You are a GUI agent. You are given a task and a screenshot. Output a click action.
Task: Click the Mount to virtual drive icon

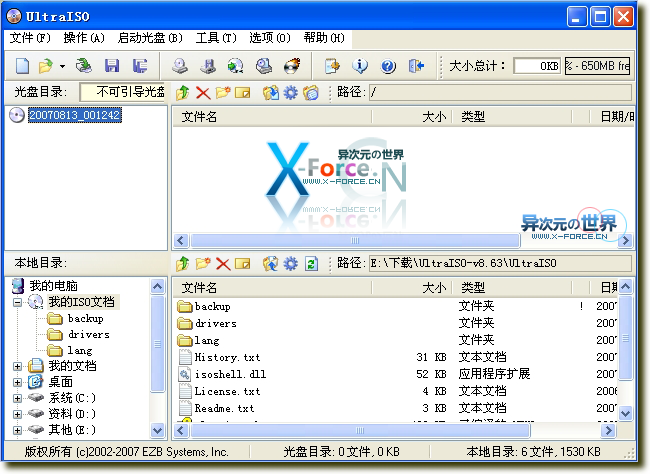pyautogui.click(x=264, y=66)
